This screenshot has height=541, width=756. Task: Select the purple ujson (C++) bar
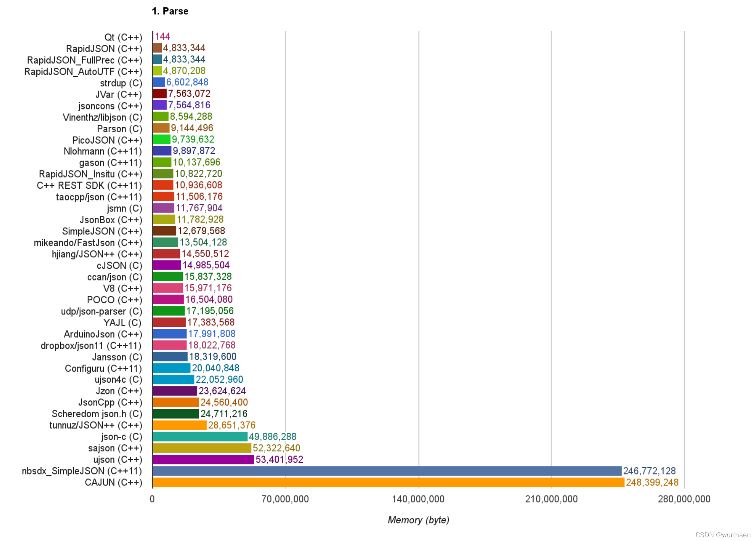click(x=203, y=459)
